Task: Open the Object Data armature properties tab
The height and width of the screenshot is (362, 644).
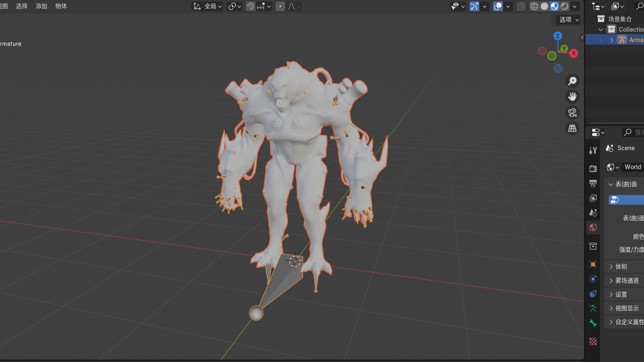Action: coord(593,308)
